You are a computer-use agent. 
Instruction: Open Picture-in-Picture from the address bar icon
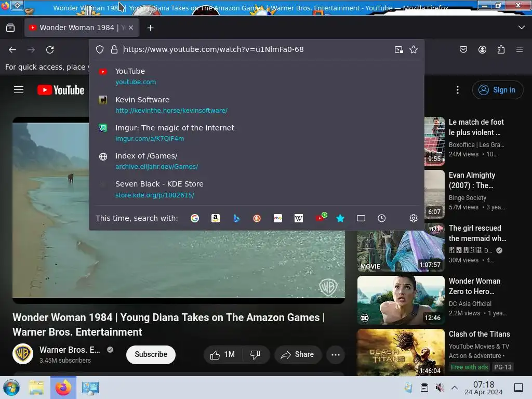coord(399,49)
